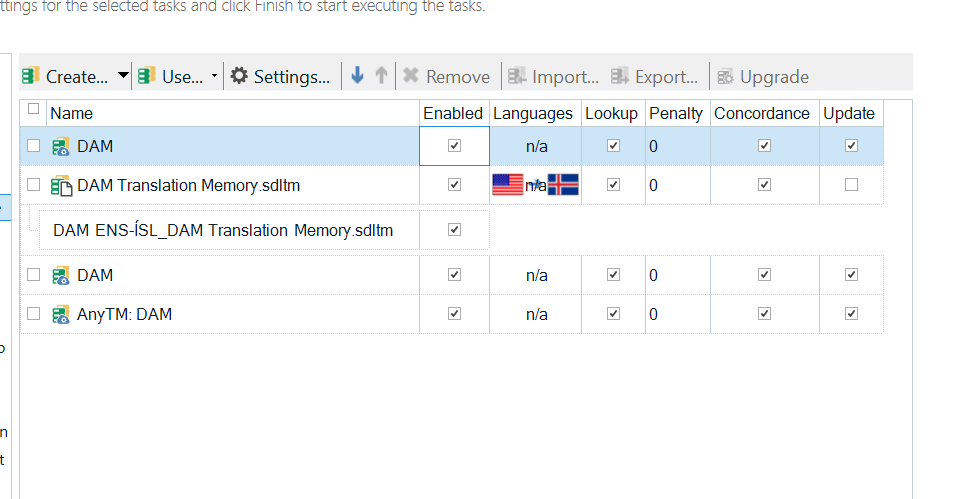
Task: Move selected memory up with gray arrow
Action: click(381, 76)
